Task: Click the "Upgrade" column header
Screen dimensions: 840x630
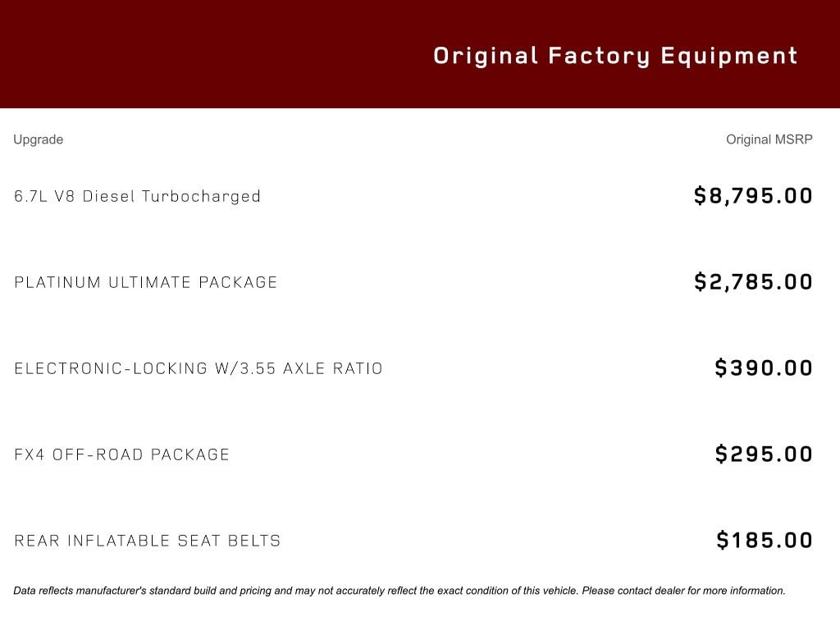Action: tap(38, 139)
